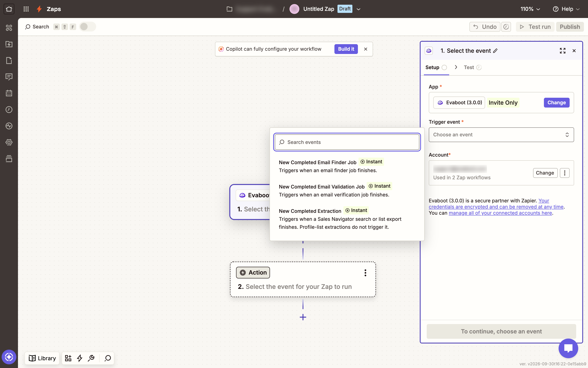Viewport: 588px width, 368px height.
Task: Click the orange Zaps lightning bolt icon
Action: (x=39, y=9)
